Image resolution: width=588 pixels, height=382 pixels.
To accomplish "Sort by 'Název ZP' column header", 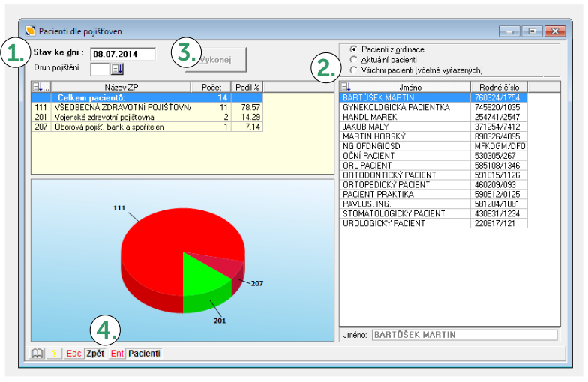I will click(120, 87).
